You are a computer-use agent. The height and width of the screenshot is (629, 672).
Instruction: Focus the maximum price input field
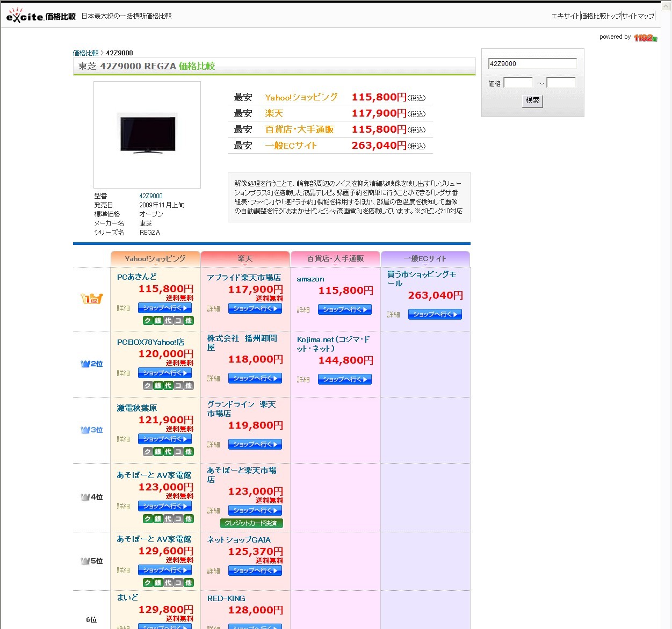(561, 83)
